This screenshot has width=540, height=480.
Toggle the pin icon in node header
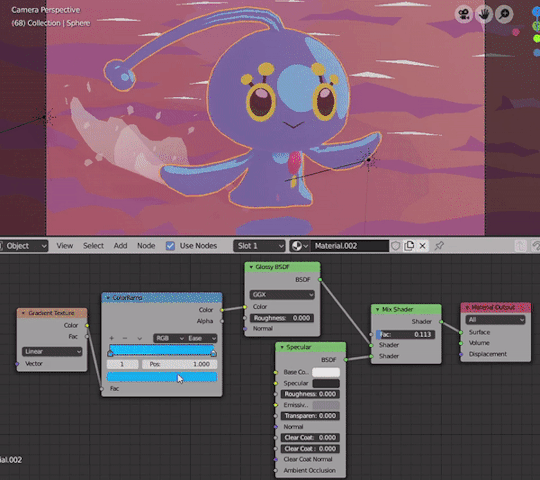click(x=439, y=246)
